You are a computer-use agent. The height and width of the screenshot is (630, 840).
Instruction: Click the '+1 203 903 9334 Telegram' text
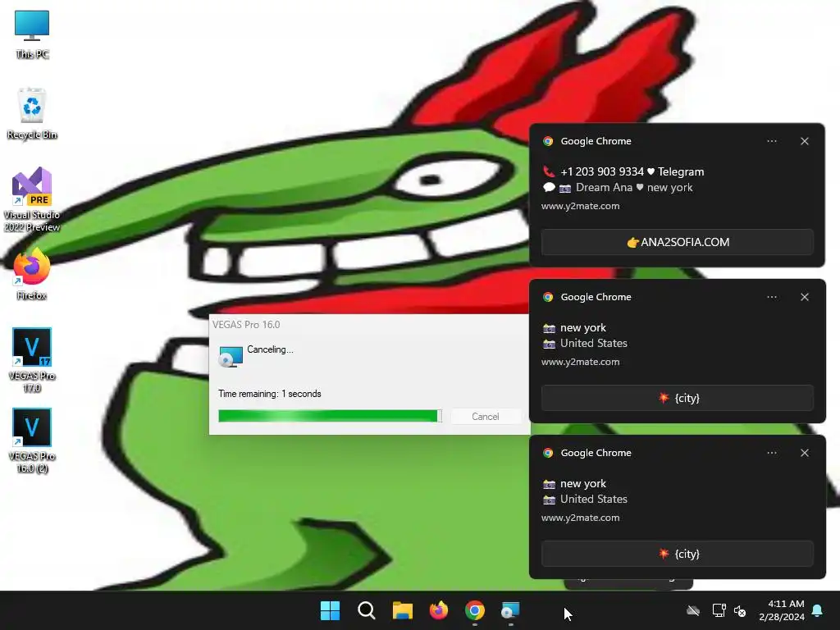point(632,171)
